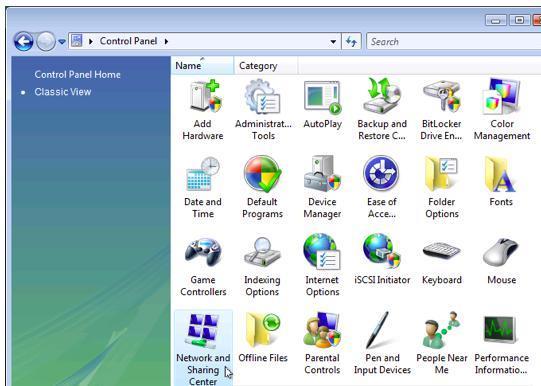Open BitLocker Drive Encryption

(441, 110)
